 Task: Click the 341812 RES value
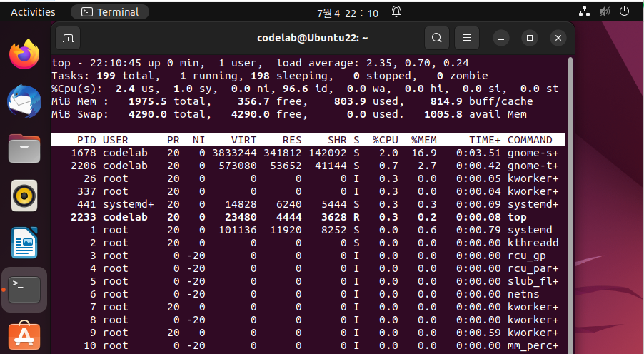click(x=283, y=153)
